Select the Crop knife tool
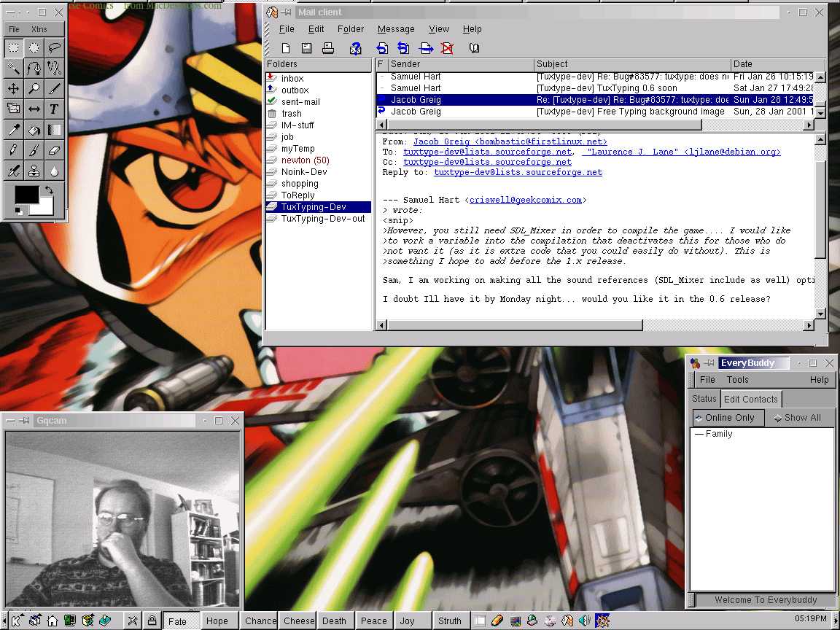This screenshot has width=840, height=630. coord(54,88)
